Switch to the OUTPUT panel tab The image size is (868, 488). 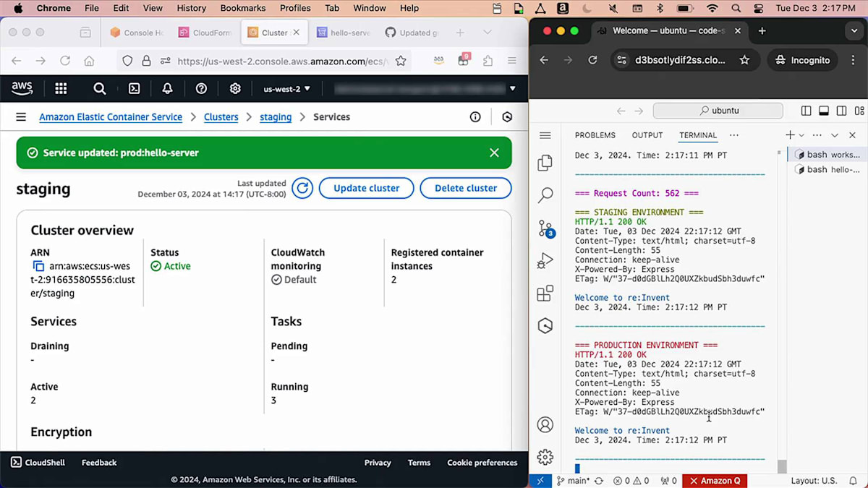pos(647,135)
